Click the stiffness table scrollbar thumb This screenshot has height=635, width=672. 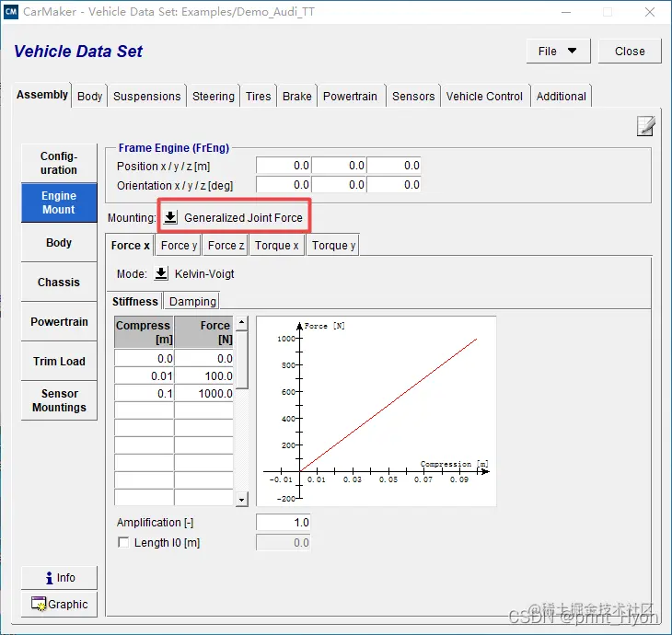click(242, 360)
